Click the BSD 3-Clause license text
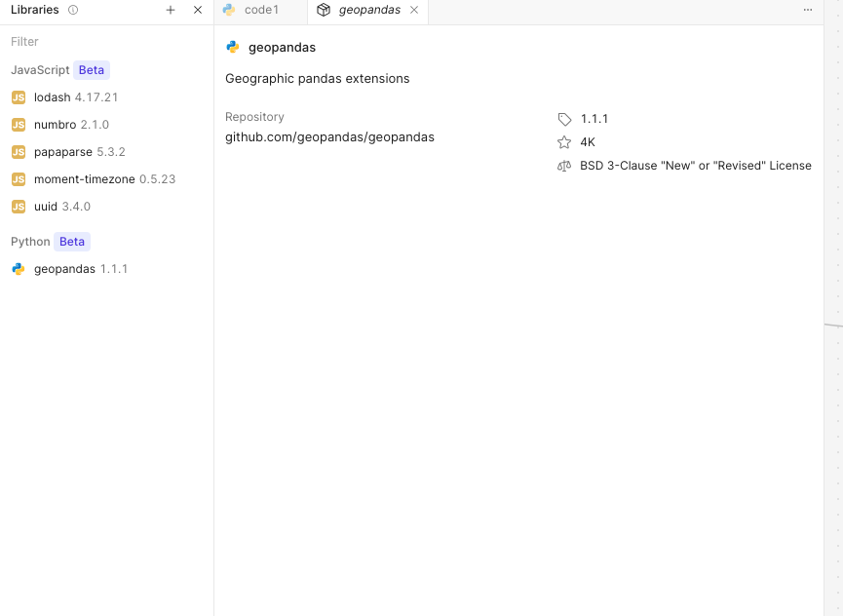The width and height of the screenshot is (843, 616). click(695, 166)
